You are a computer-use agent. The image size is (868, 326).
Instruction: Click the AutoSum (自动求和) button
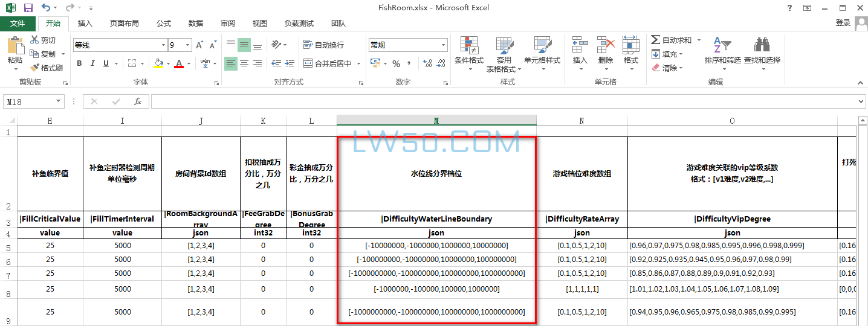coord(671,40)
